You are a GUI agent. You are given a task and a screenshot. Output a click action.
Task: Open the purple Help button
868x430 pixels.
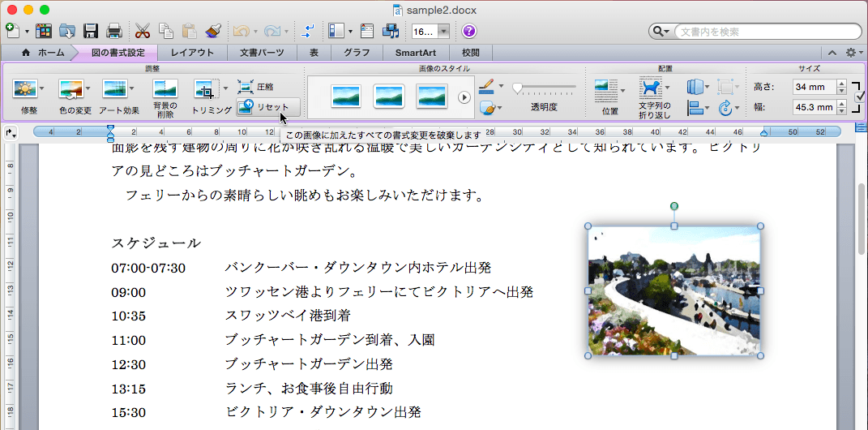pos(469,31)
